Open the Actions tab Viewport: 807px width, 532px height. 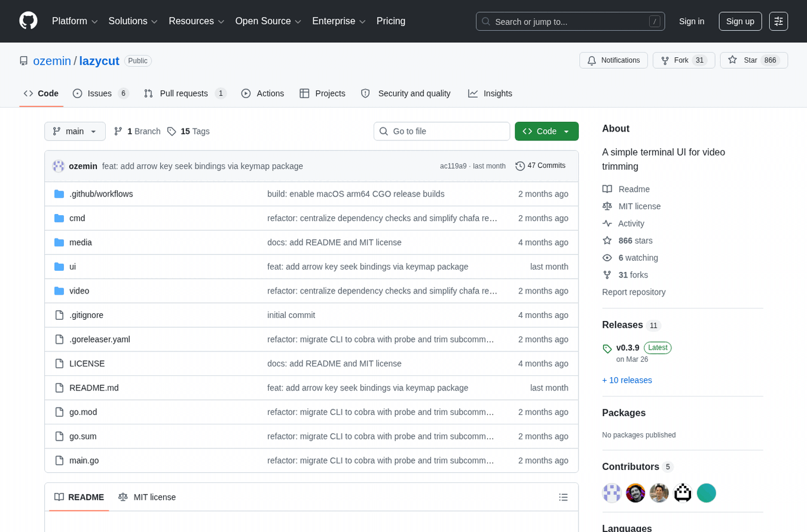click(x=262, y=93)
